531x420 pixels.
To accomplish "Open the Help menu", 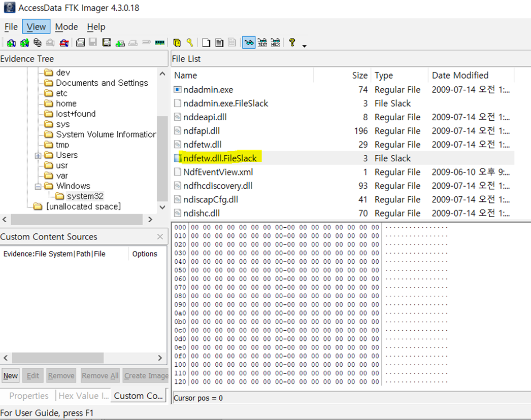I will [96, 27].
